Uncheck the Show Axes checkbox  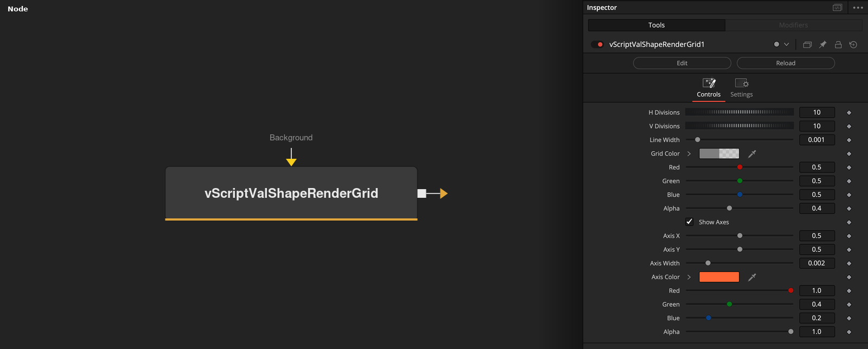[690, 222]
